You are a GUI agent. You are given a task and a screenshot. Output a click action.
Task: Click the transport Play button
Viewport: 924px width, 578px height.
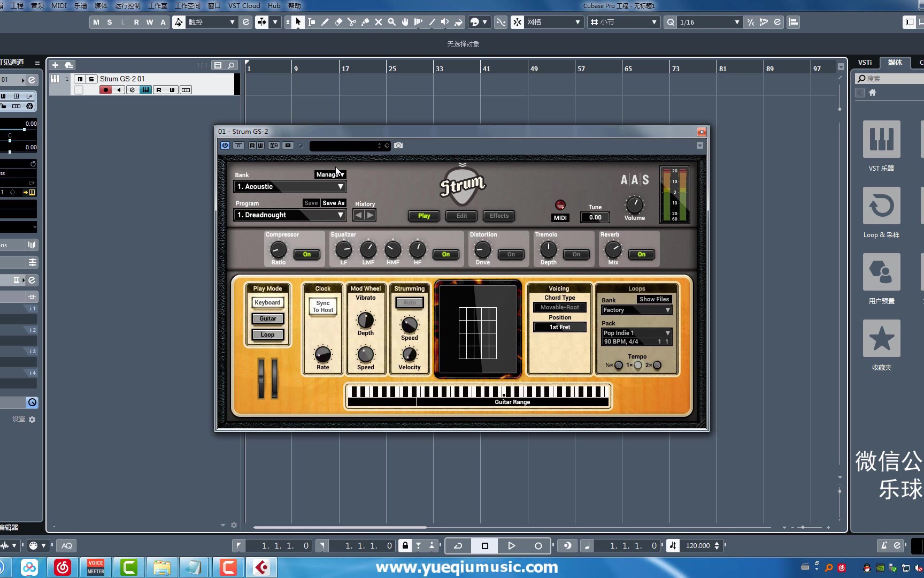(x=512, y=546)
